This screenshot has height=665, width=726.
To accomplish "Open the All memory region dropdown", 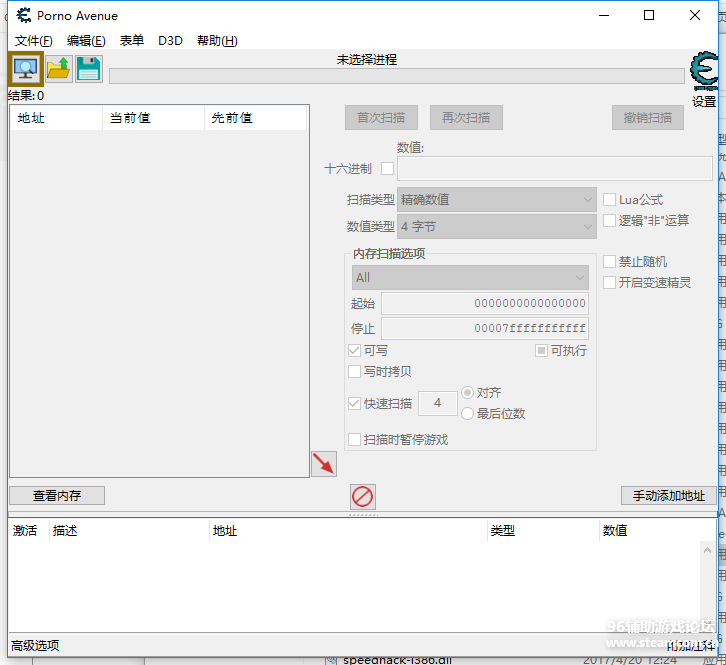I will [x=470, y=277].
